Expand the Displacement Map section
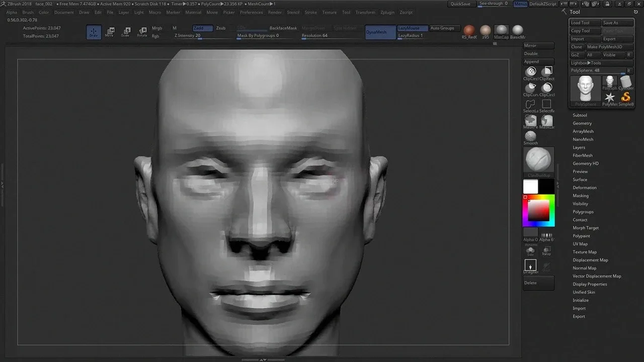 (x=590, y=260)
